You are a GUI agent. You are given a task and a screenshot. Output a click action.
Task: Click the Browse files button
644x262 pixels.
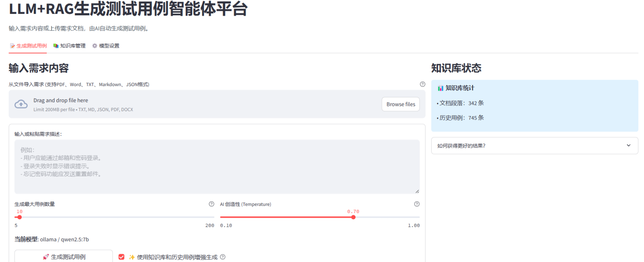pos(401,104)
